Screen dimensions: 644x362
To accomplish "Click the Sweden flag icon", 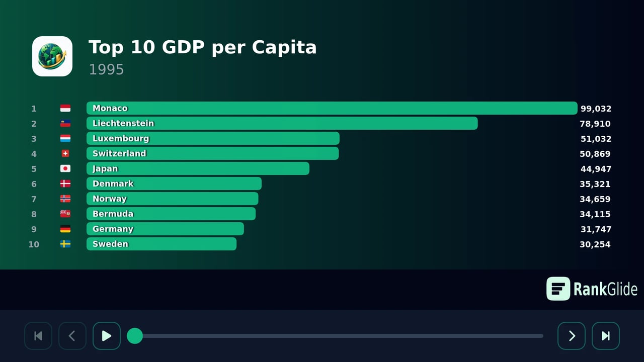I will point(65,244).
